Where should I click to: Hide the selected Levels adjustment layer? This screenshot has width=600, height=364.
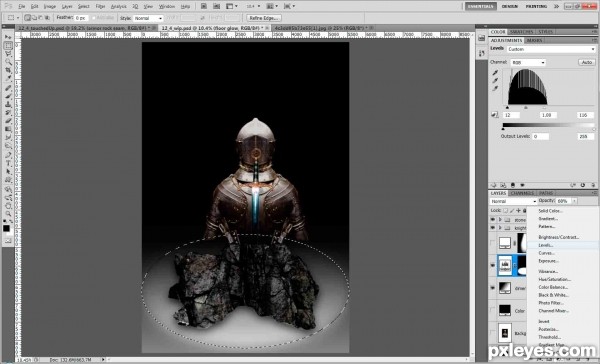492,265
